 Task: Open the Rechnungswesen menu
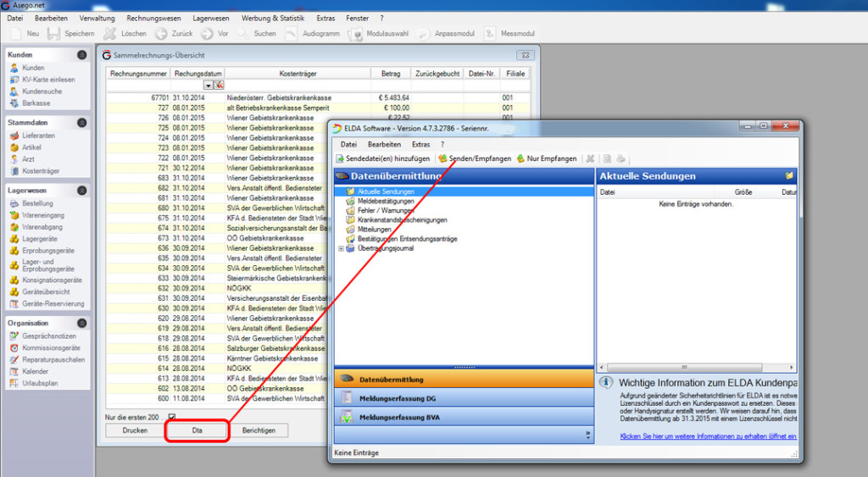(x=154, y=19)
